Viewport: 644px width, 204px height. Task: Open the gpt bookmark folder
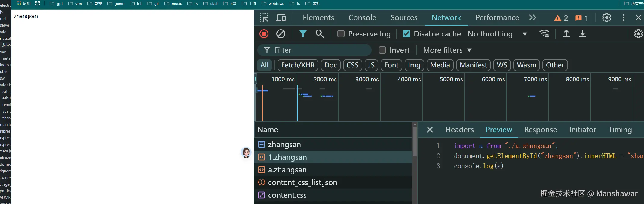(56, 4)
